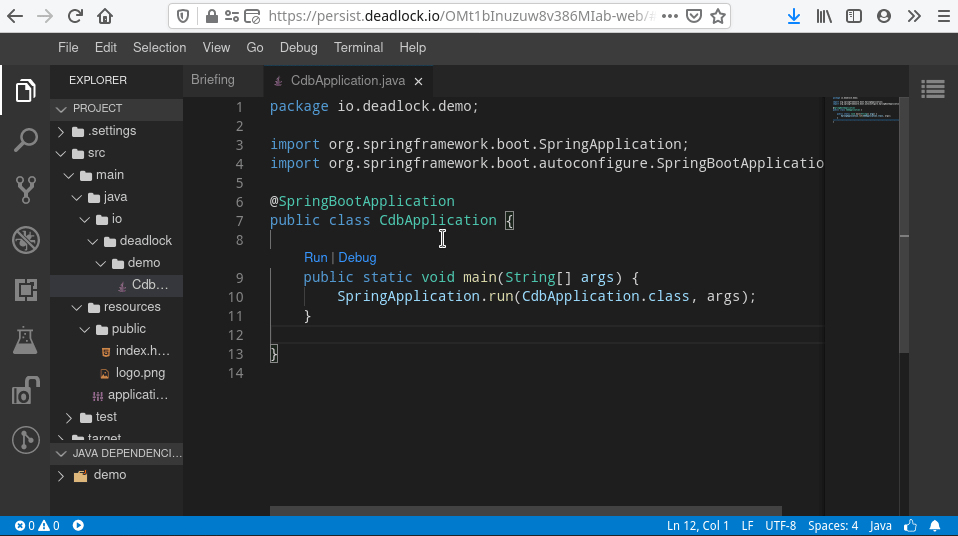958x536 pixels.
Task: Click the editor horizontal scrollbar
Action: pos(525,511)
